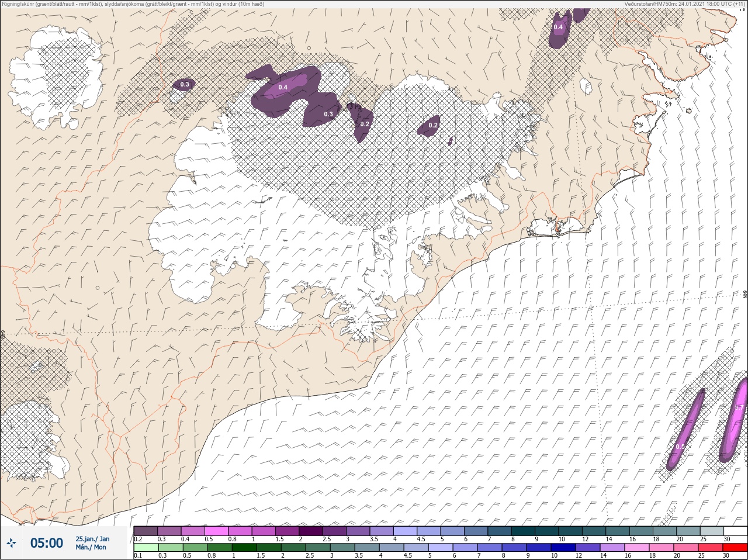Pick the bottom-row pale green swatch after 0.1
This screenshot has width=748, height=560.
tap(146, 547)
